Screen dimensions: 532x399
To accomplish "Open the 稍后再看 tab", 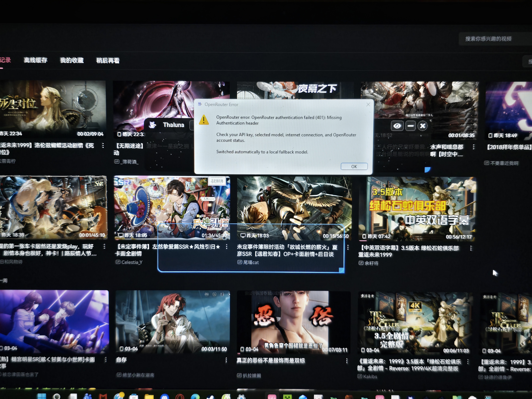I will pos(108,61).
